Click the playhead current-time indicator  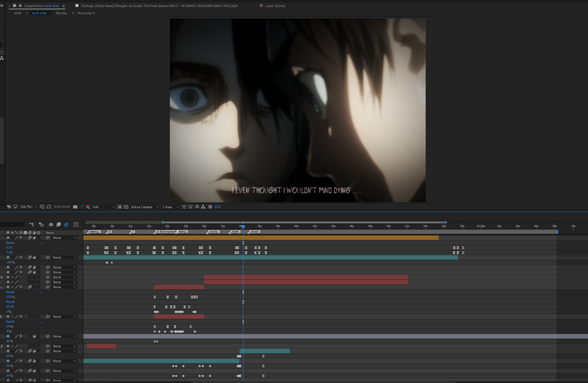click(x=242, y=226)
